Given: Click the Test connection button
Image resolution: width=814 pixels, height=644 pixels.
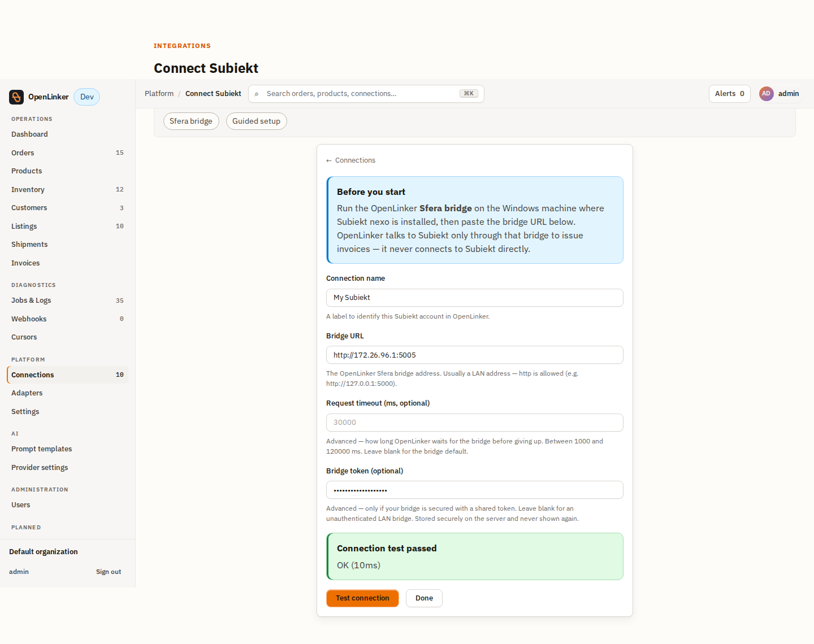Looking at the screenshot, I should point(362,598).
